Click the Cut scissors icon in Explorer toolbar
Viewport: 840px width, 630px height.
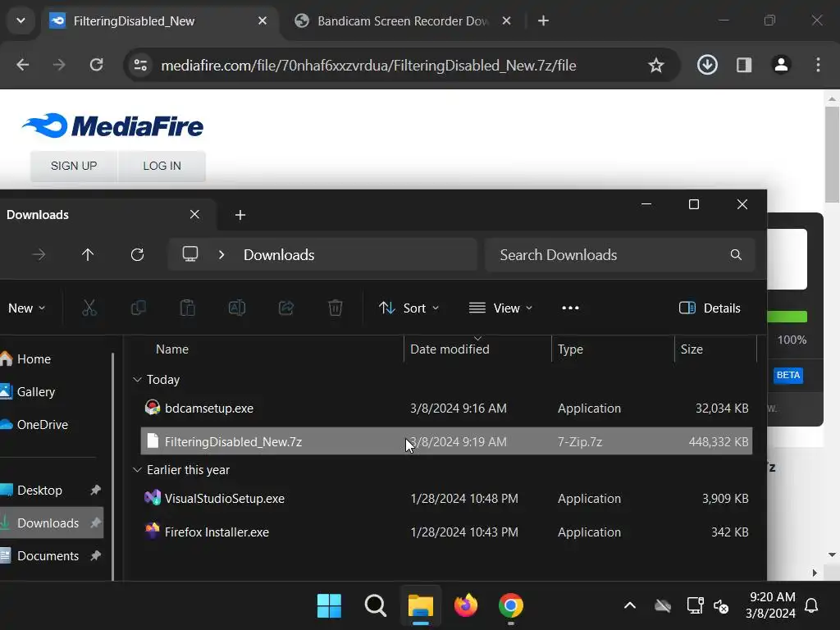pos(89,308)
